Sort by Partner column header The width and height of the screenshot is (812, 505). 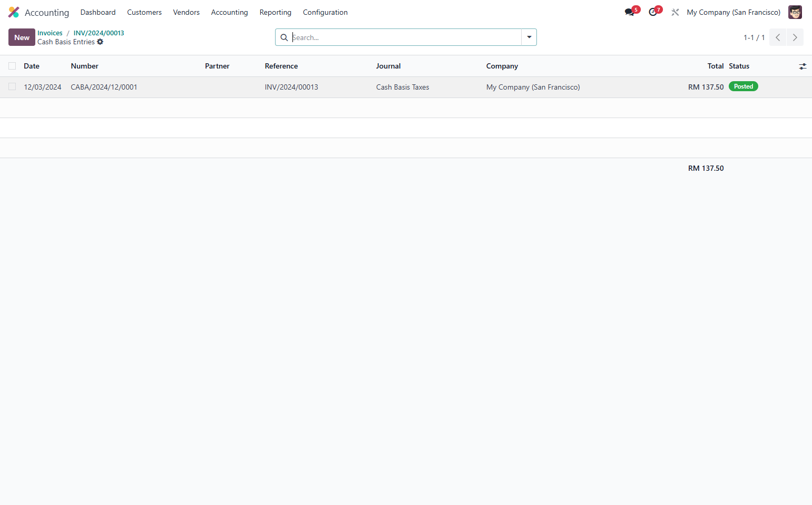click(217, 66)
